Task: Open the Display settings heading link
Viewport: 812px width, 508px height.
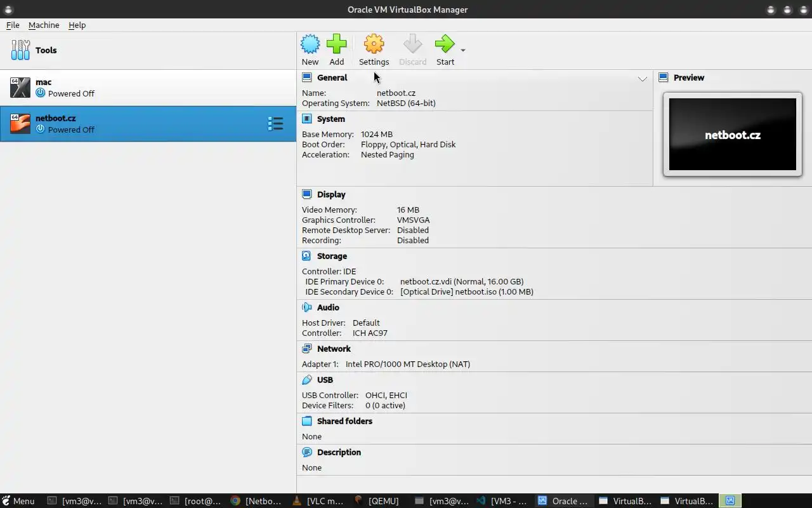Action: coord(331,194)
